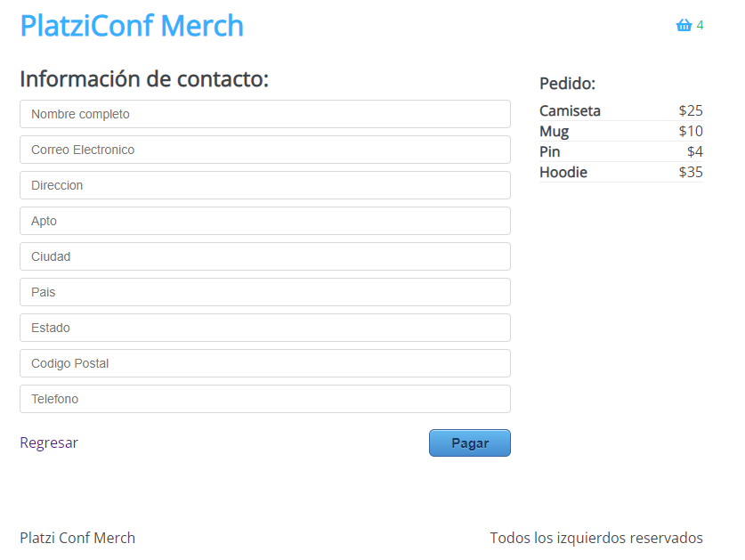Click Todos los izquierdos reservados text
This screenshot has width=745, height=560.
point(596,538)
